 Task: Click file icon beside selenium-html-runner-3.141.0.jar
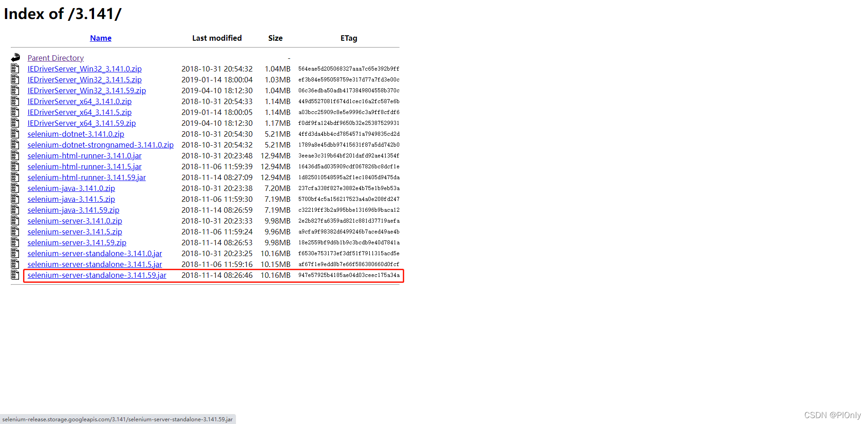15,156
